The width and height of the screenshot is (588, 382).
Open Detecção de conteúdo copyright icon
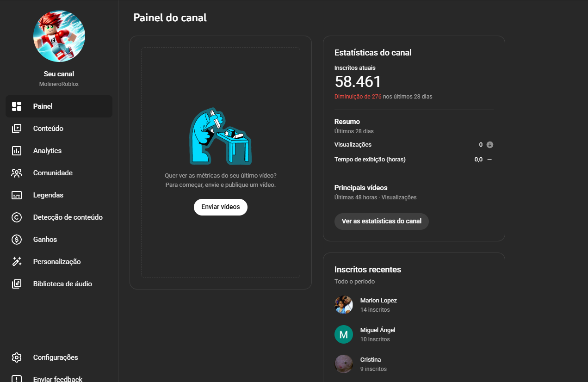pyautogui.click(x=17, y=217)
